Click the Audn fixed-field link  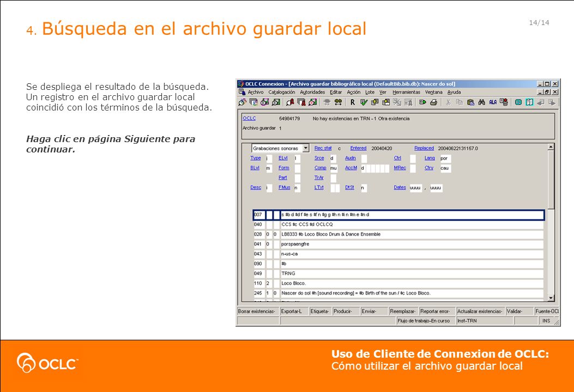[x=351, y=158]
